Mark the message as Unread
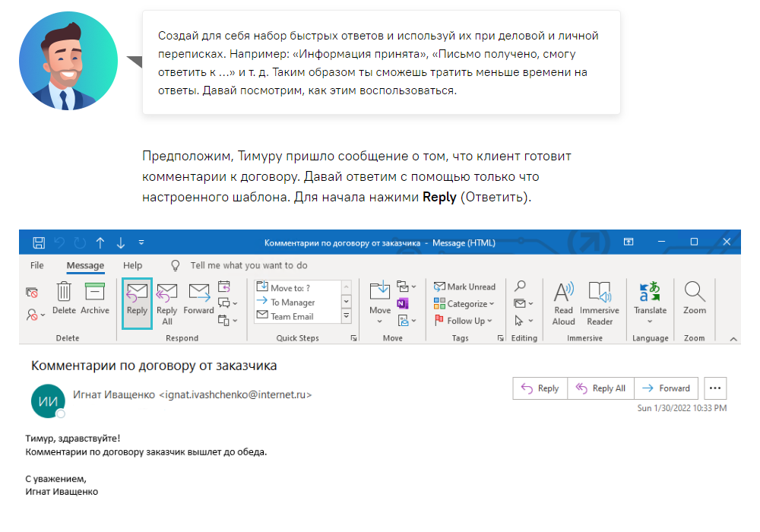This screenshot has height=532, width=760. tap(464, 287)
